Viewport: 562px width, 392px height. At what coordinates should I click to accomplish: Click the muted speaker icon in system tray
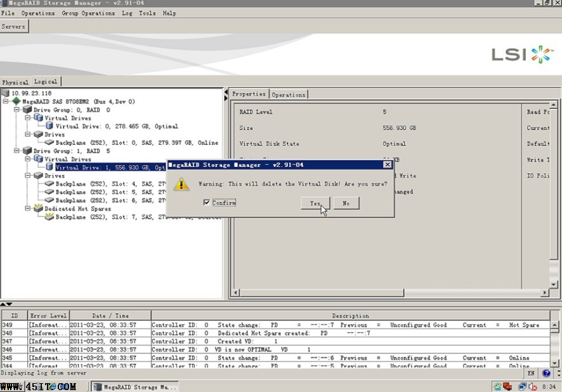[x=532, y=386]
